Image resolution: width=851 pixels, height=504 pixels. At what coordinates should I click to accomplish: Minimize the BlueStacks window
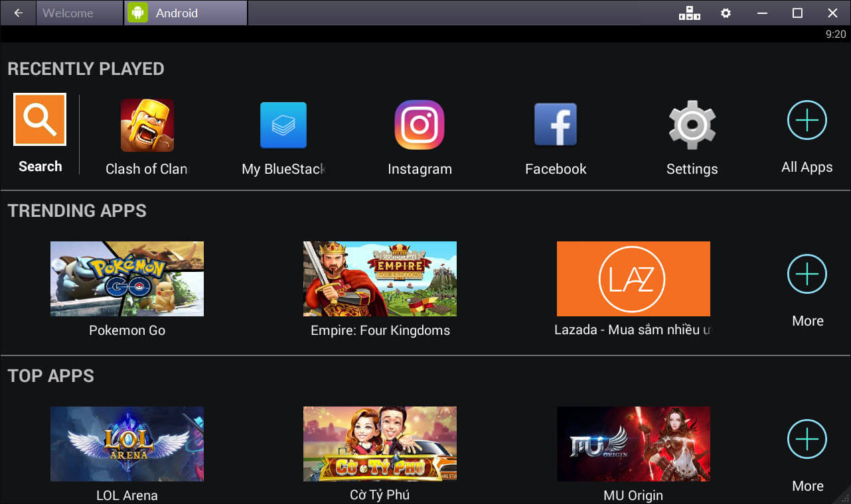point(762,13)
